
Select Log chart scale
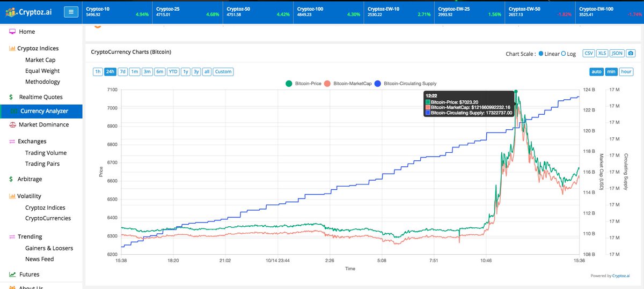[563, 54]
